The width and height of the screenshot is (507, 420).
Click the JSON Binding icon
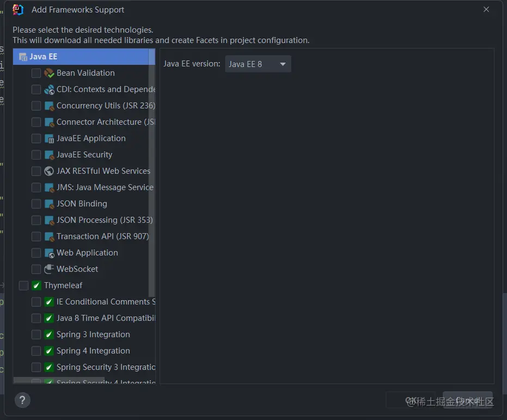tap(49, 204)
